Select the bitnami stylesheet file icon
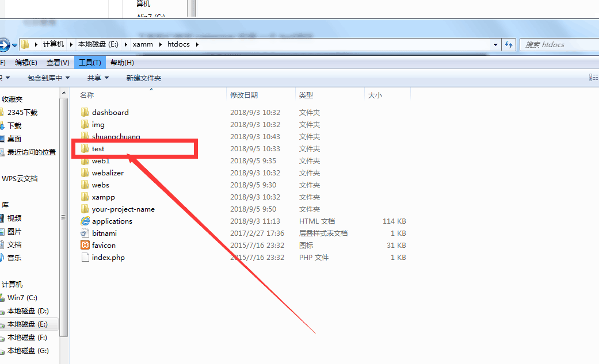The width and height of the screenshot is (599, 364). tap(85, 233)
